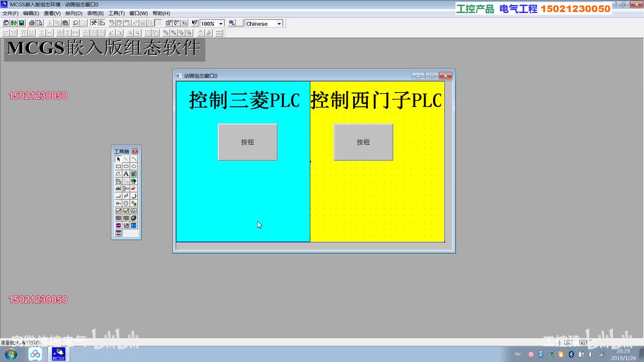Click the Bluetooth tray icon
The height and width of the screenshot is (362, 644).
[x=572, y=354]
